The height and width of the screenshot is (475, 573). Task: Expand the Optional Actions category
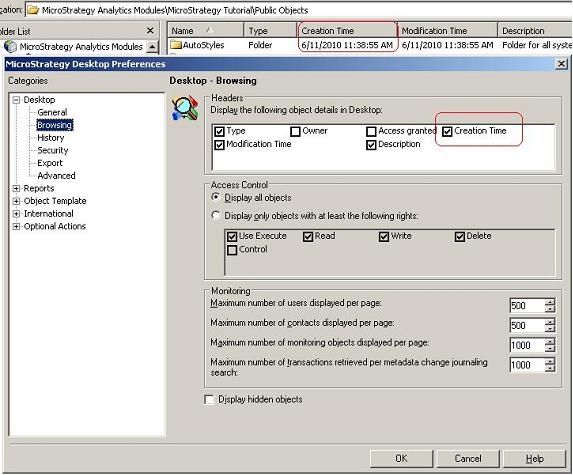(x=16, y=227)
